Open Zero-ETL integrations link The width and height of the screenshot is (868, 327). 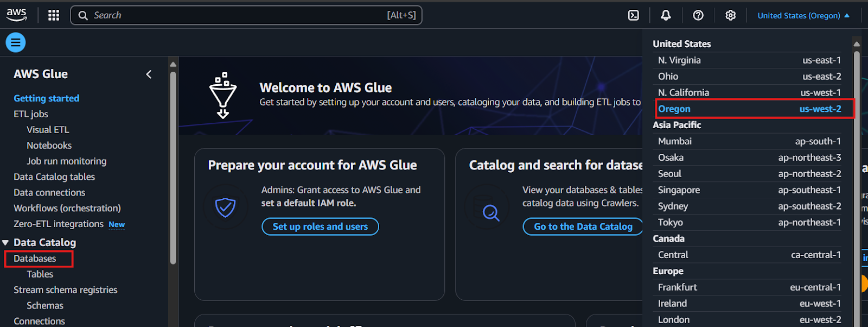[x=59, y=224]
